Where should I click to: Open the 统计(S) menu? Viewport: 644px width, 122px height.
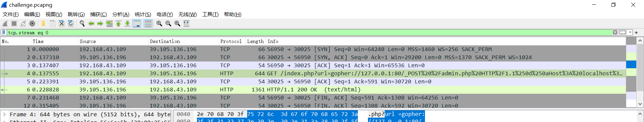tap(143, 14)
